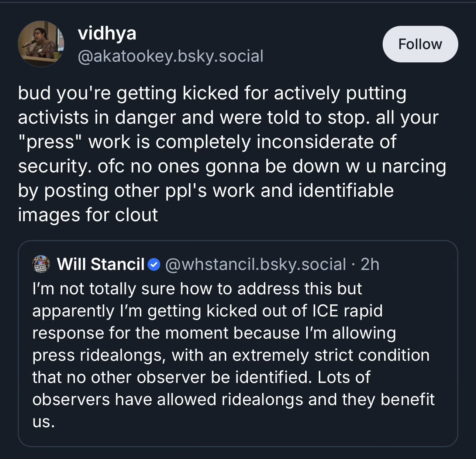476x459 pixels.
Task: Click the quoted word "press" in main post
Action: coord(50,142)
